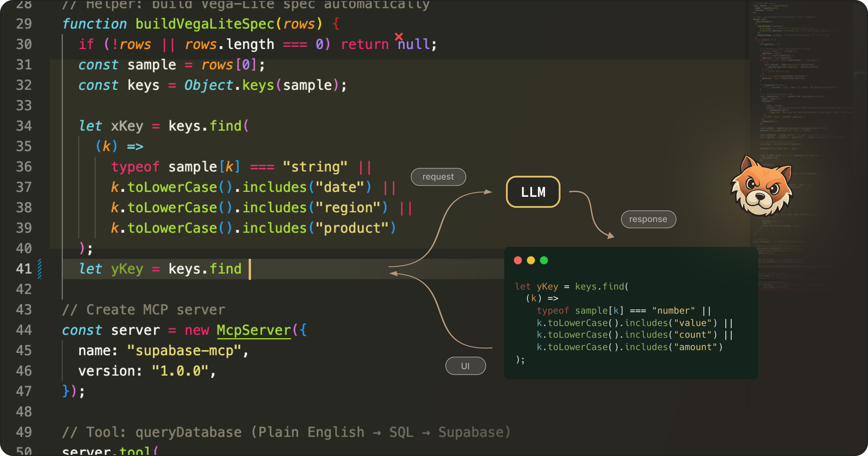Click the yellow minimize dot in the suggestion panel

click(531, 260)
